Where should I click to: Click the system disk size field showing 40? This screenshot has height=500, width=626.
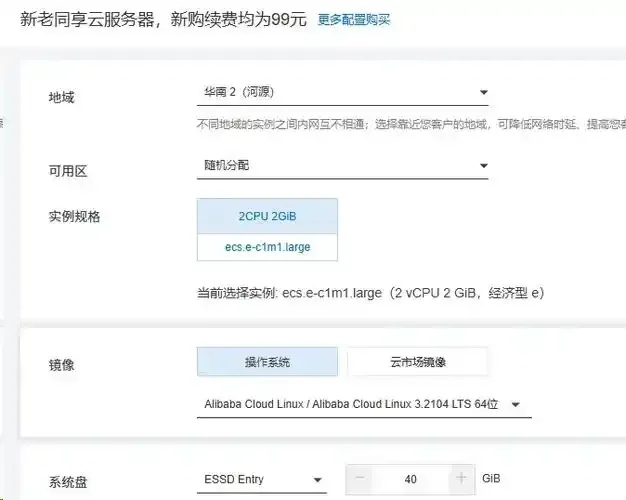coord(410,479)
